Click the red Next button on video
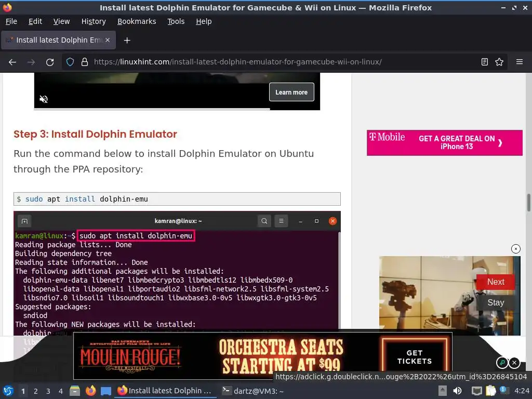Screen dimensions: 532x399 495,282
